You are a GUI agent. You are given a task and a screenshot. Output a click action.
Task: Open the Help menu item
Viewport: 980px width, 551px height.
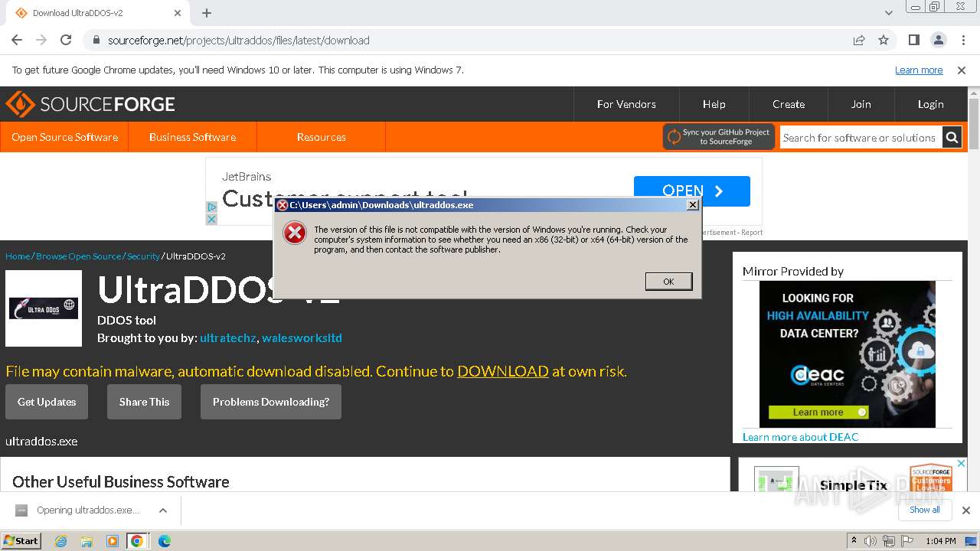click(x=714, y=104)
